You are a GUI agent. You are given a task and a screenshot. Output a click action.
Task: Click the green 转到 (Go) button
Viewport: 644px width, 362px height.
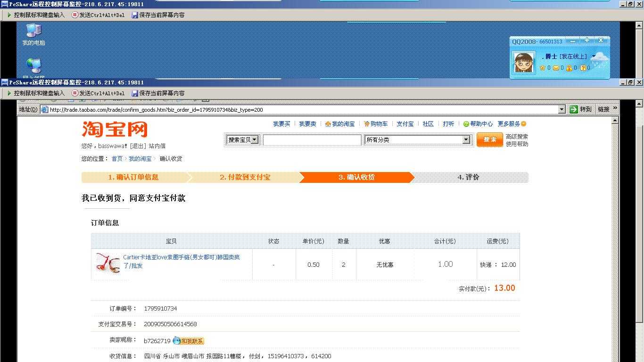click(x=580, y=109)
